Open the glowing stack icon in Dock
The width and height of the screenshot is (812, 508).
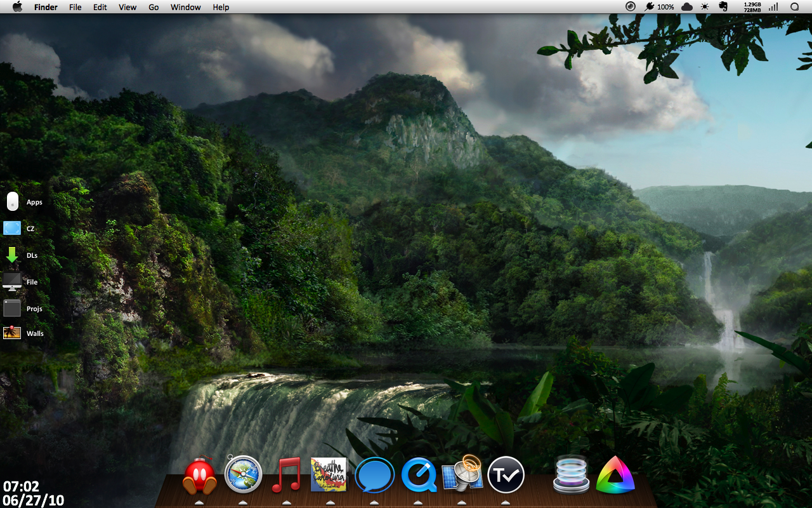[571, 475]
